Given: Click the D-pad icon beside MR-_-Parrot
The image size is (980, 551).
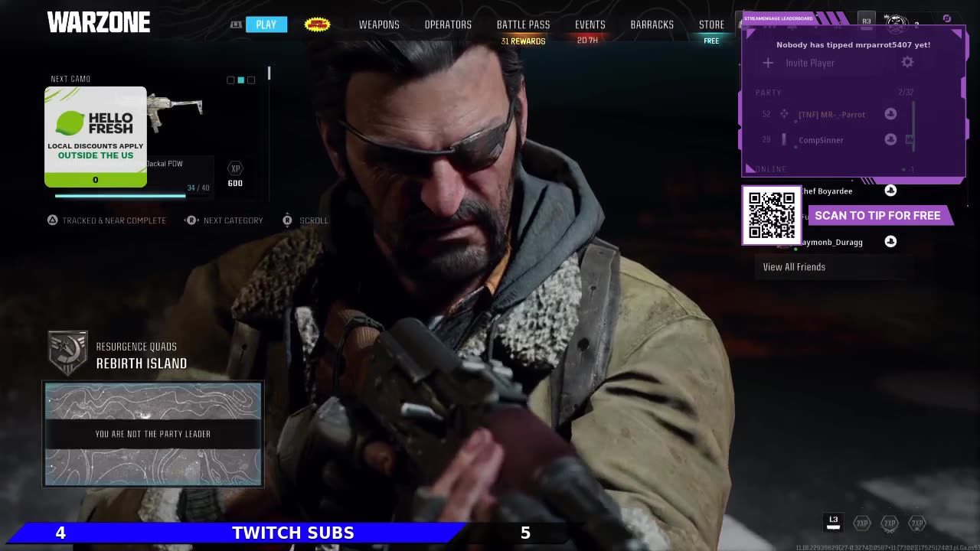Looking at the screenshot, I should (x=784, y=114).
